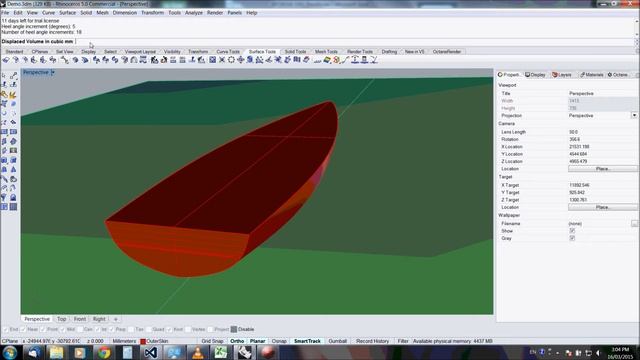Select the Curve Tools toolbar tab

tap(228, 51)
